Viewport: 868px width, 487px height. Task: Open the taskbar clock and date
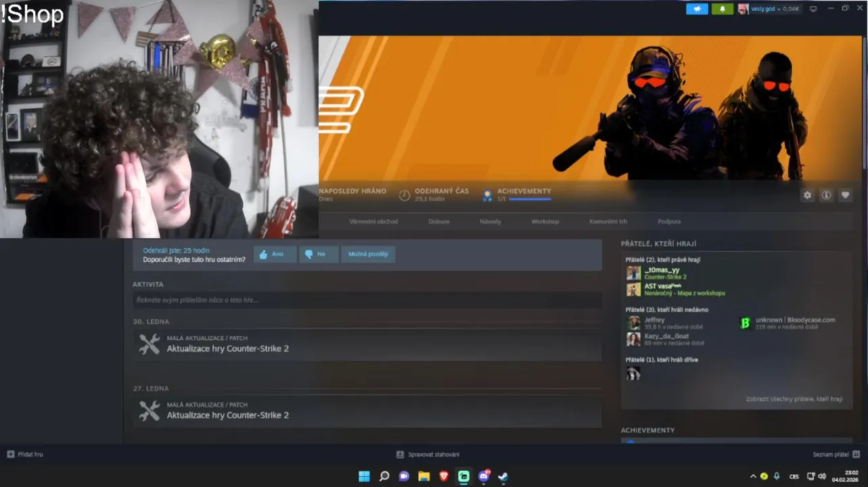(x=846, y=476)
